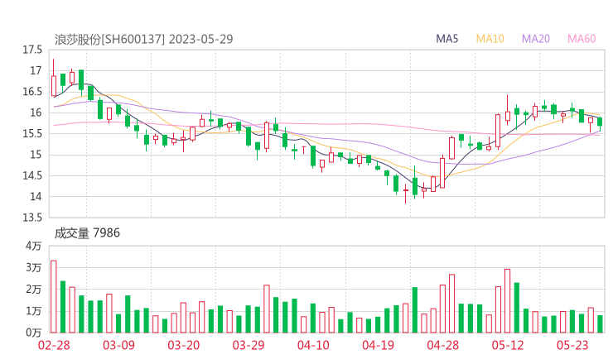Click the 16.5 price axis label
Image resolution: width=613 pixels, height=364 pixels.
(32, 92)
